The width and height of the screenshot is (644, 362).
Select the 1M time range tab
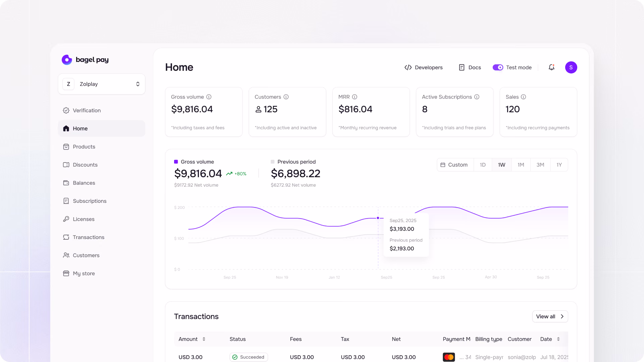(521, 165)
